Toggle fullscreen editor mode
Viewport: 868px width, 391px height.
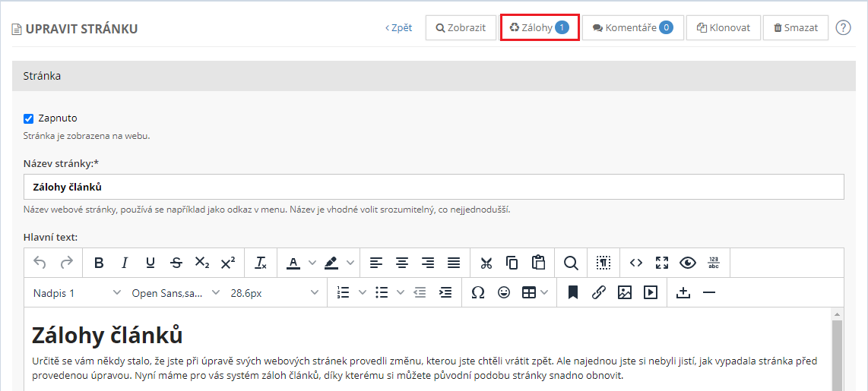tap(662, 263)
